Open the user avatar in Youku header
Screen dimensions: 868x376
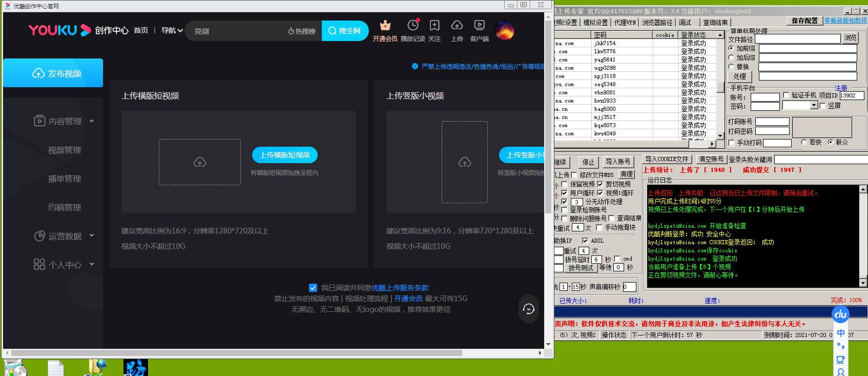[x=504, y=31]
